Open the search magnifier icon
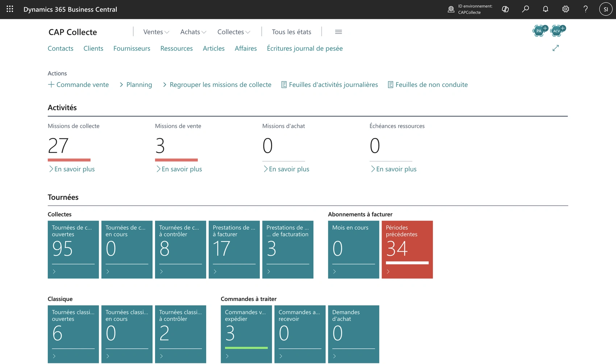Screen dimensions: 616x364 click(525, 9)
